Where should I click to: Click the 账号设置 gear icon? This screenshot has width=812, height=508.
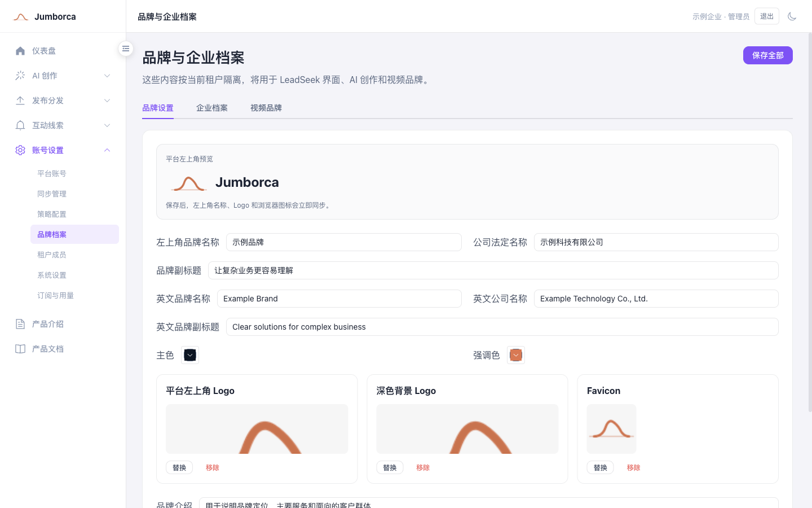point(20,150)
